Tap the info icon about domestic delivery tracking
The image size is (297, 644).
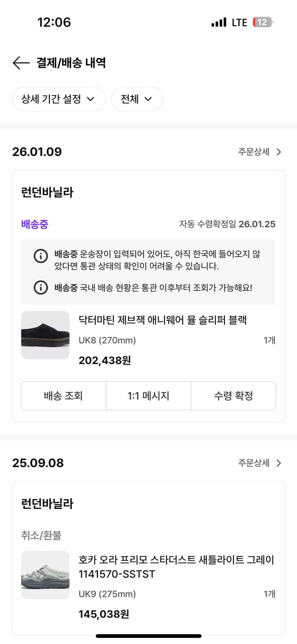click(x=40, y=288)
